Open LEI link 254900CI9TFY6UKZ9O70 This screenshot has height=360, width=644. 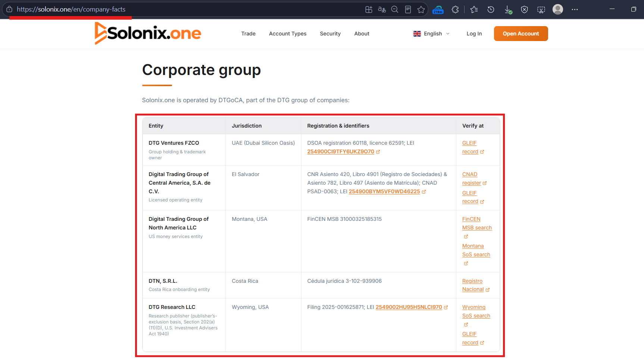coord(341,151)
